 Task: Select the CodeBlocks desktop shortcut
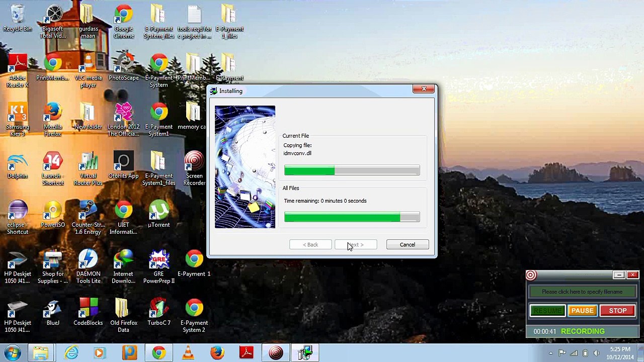tap(88, 313)
